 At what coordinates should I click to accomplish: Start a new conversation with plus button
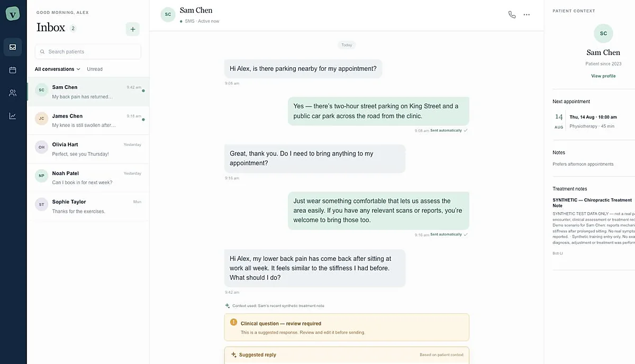tap(133, 29)
